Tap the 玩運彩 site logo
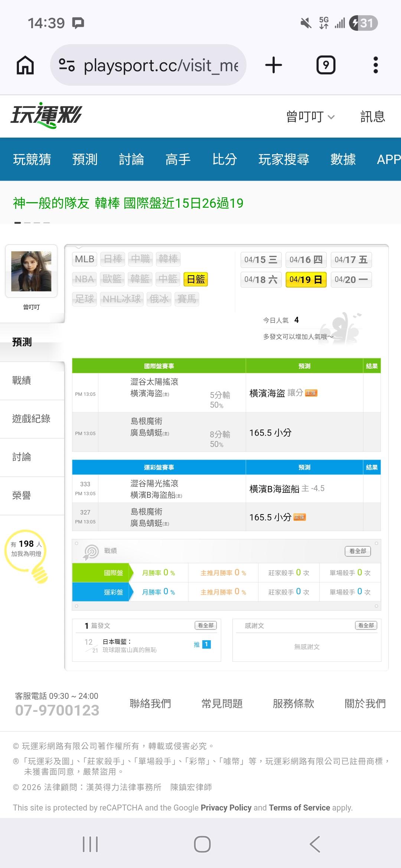The image size is (401, 868). pos(46,115)
